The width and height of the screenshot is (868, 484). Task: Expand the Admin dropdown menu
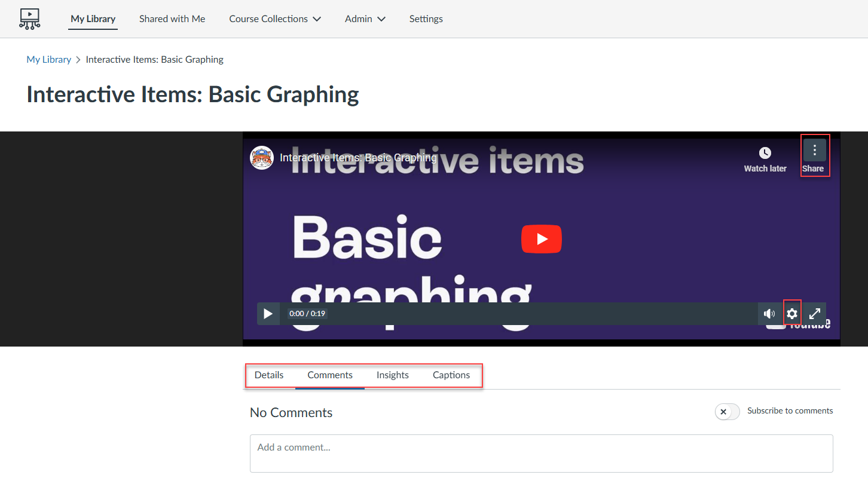click(365, 19)
